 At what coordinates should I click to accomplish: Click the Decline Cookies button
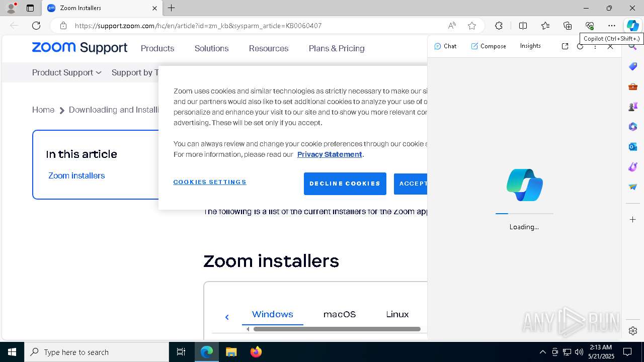(345, 184)
